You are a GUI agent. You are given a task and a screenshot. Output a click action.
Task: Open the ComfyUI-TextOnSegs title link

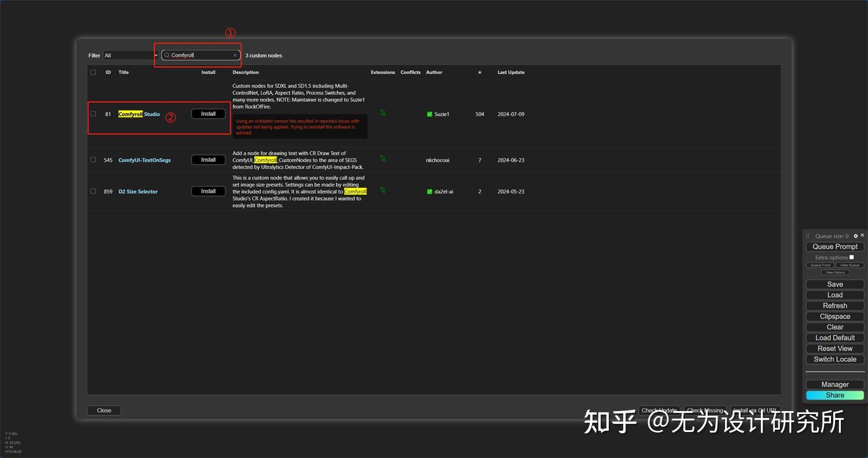145,159
